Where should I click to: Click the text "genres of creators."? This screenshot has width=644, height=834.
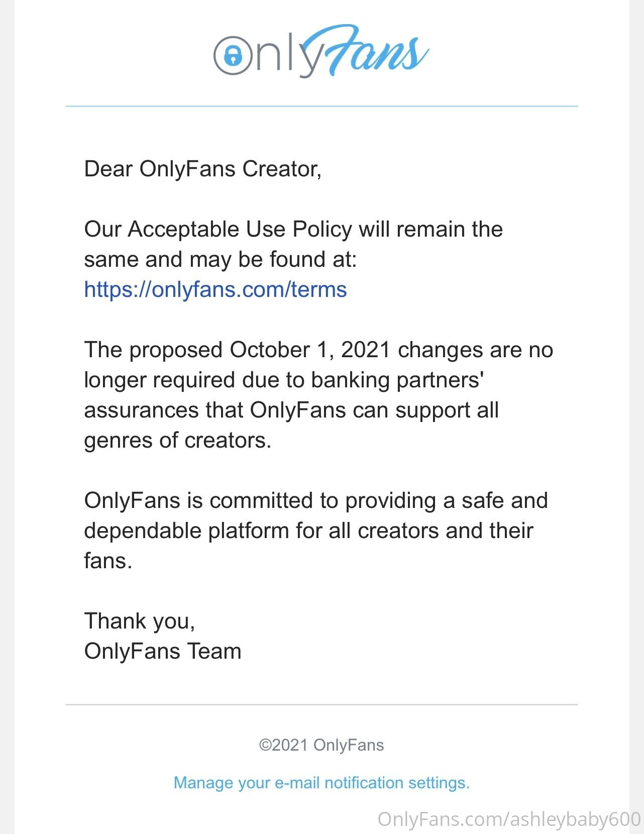tap(177, 440)
